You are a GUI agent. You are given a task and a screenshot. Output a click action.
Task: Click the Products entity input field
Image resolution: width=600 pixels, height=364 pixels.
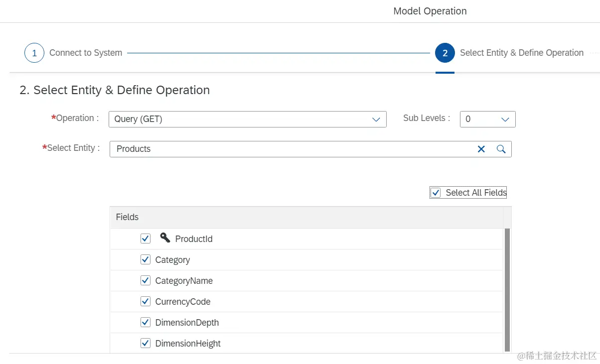coord(289,149)
